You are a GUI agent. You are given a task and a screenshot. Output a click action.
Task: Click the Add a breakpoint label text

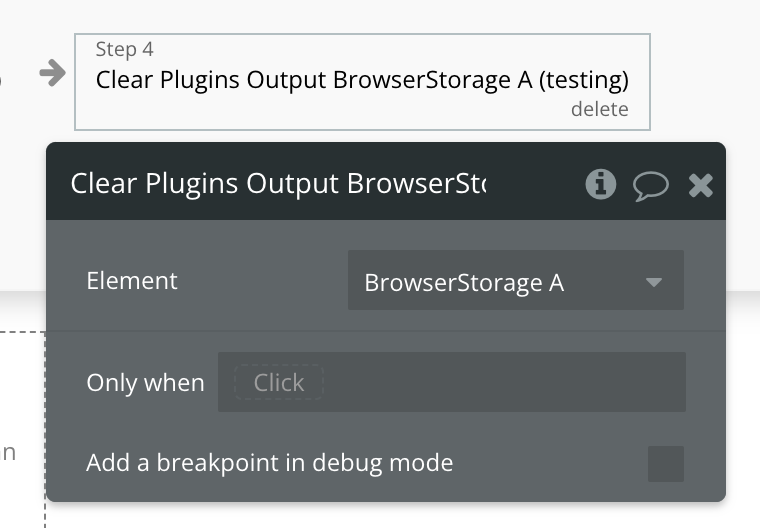(269, 463)
